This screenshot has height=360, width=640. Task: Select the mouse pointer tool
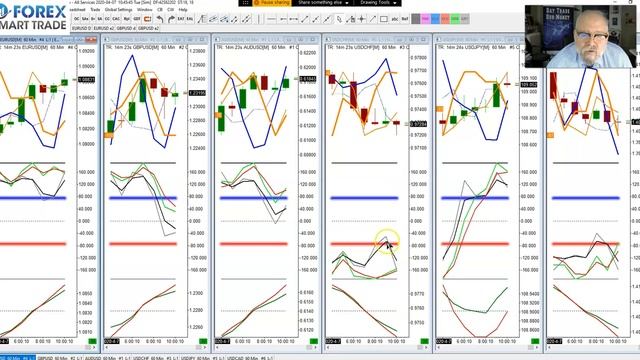339,19
